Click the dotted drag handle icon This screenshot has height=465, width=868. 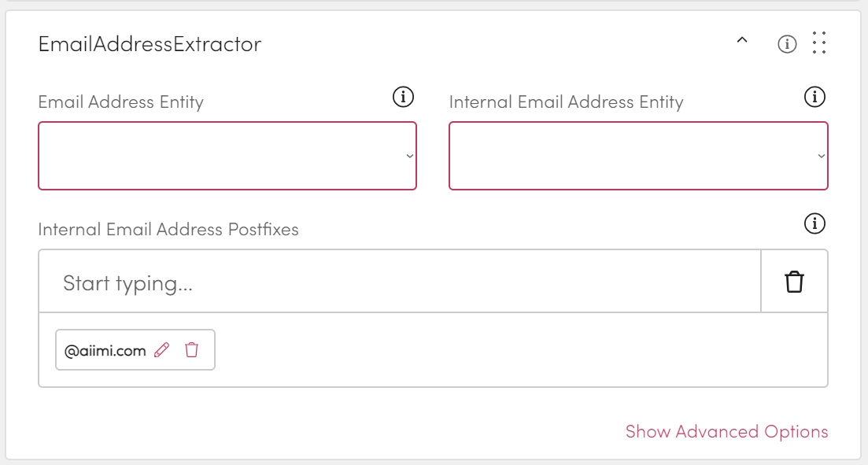819,43
